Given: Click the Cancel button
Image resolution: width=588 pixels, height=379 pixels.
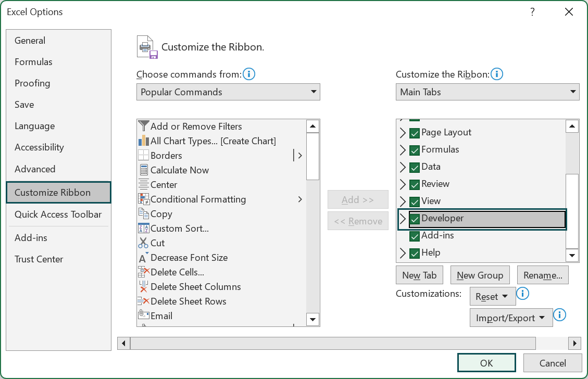Looking at the screenshot, I should point(553,363).
